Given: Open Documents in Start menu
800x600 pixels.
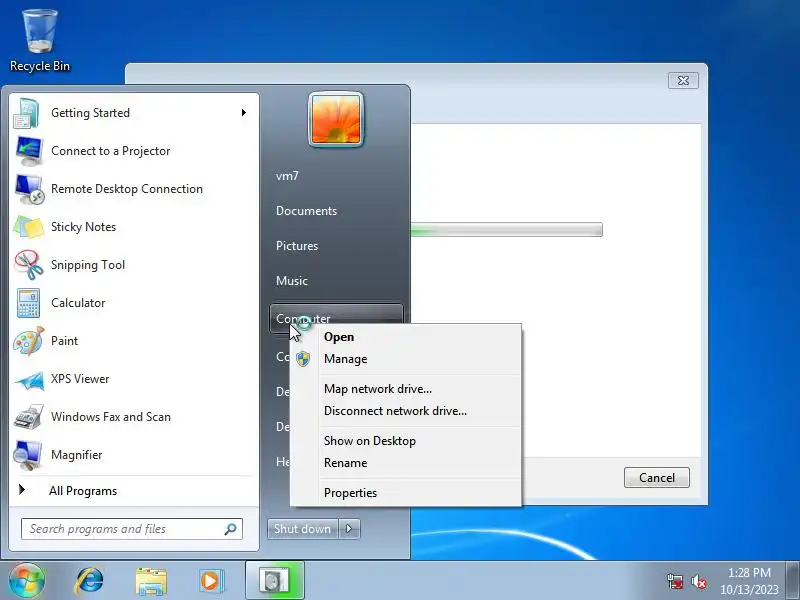Looking at the screenshot, I should (x=306, y=211).
